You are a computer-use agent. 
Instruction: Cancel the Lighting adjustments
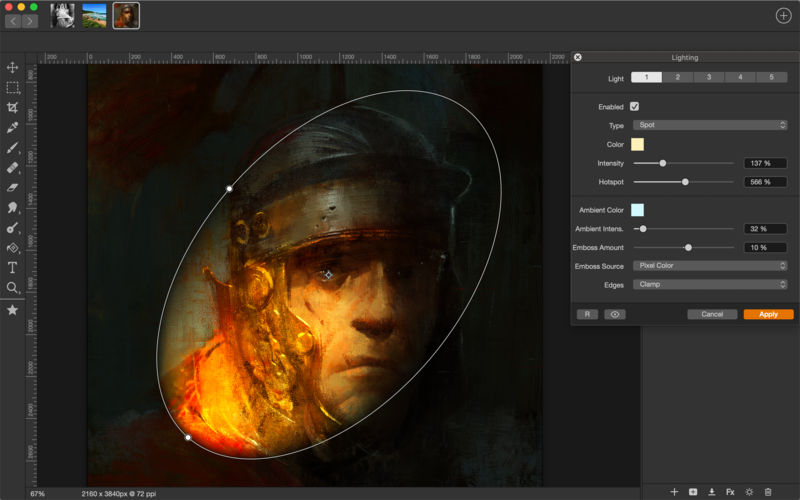pos(712,314)
